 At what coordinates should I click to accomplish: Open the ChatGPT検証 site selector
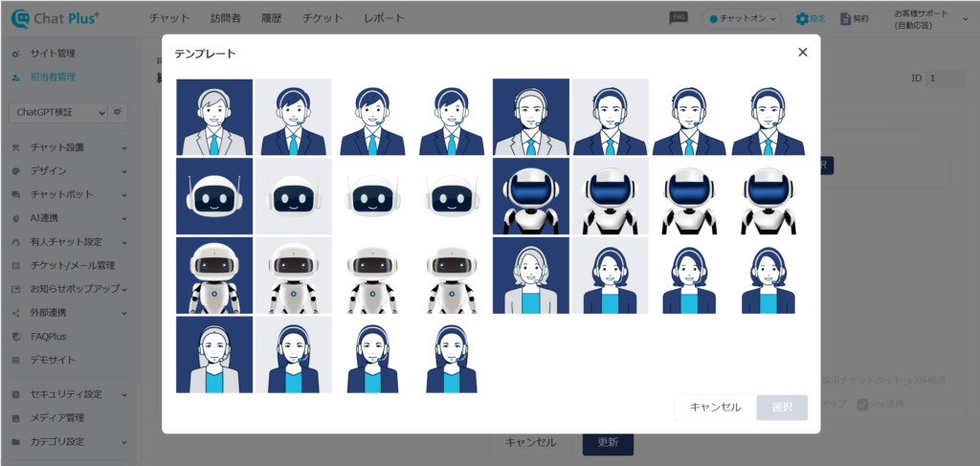coord(57,112)
